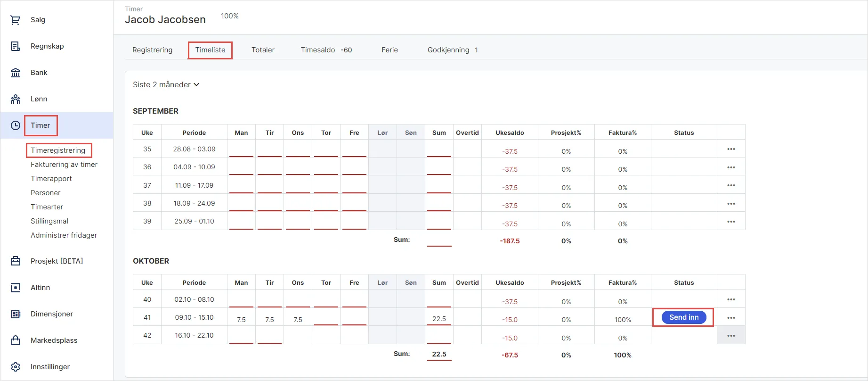
Task: Click the SEPTEMBER month heading
Action: point(155,111)
